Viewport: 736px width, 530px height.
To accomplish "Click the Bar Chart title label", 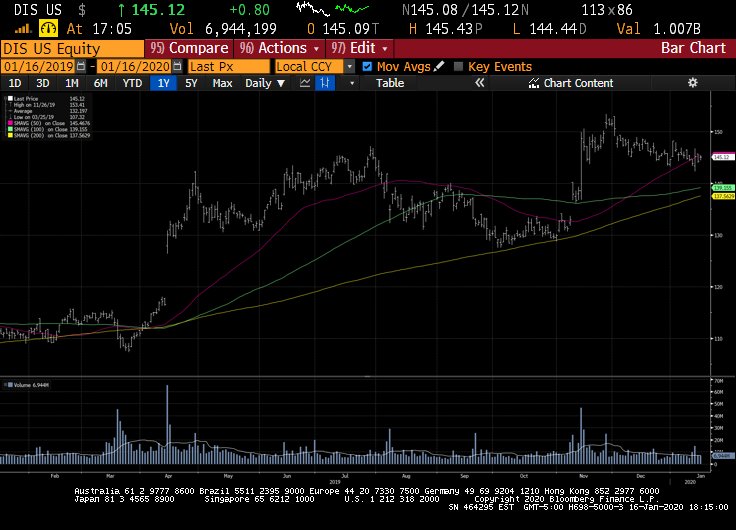I will (x=693, y=48).
